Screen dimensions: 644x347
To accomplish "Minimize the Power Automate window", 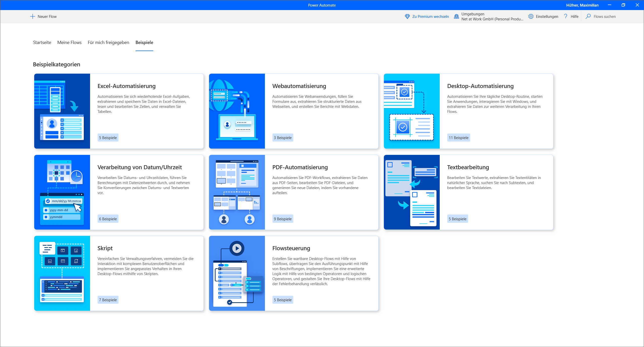I will [x=610, y=5].
